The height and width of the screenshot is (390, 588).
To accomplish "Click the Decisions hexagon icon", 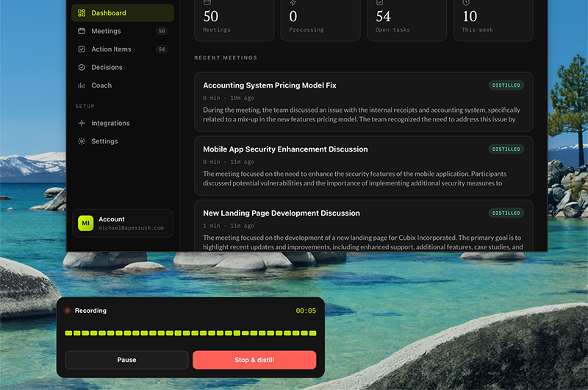I will [x=82, y=67].
